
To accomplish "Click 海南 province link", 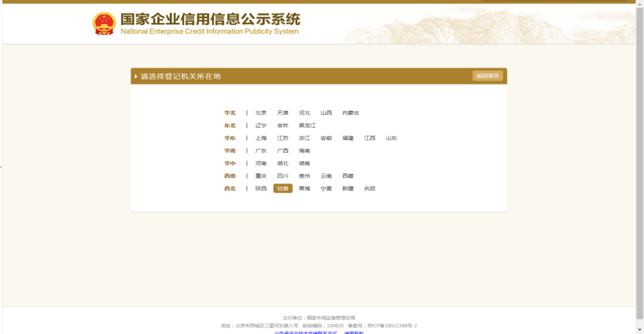I will pos(305,151).
